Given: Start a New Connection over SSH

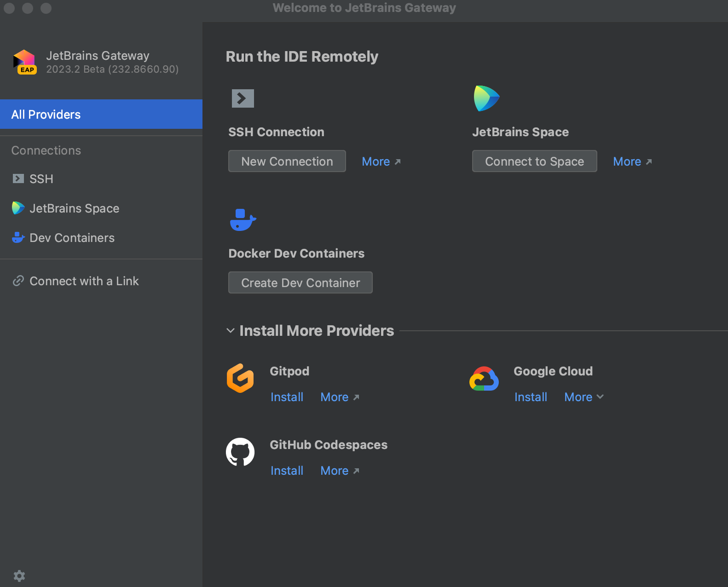Looking at the screenshot, I should pyautogui.click(x=287, y=161).
